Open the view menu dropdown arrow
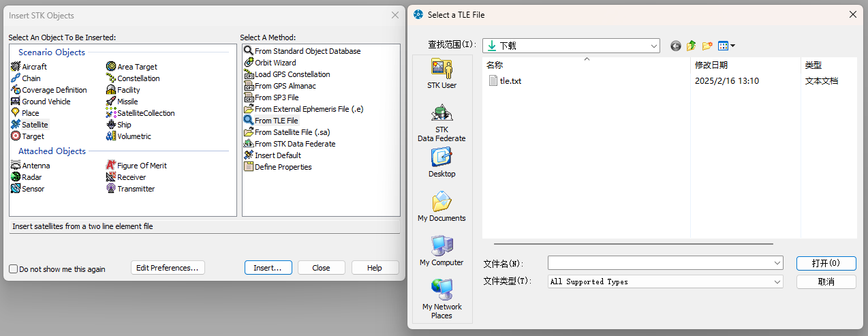The width and height of the screenshot is (868, 336). pos(733,46)
